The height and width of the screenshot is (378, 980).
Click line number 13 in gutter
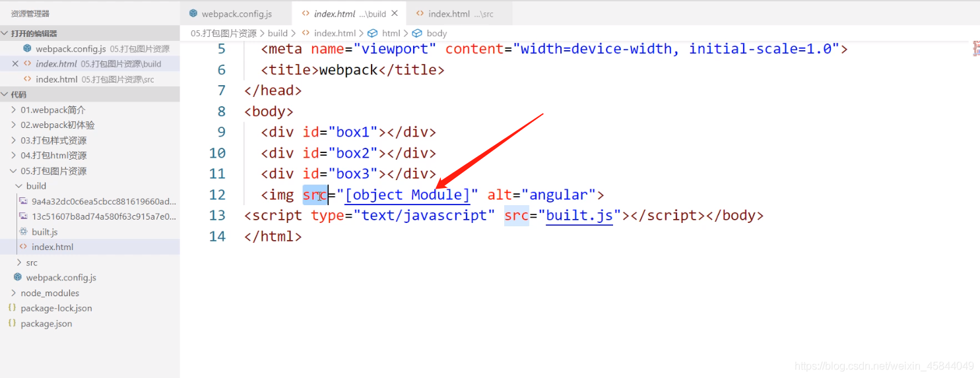[x=217, y=216]
